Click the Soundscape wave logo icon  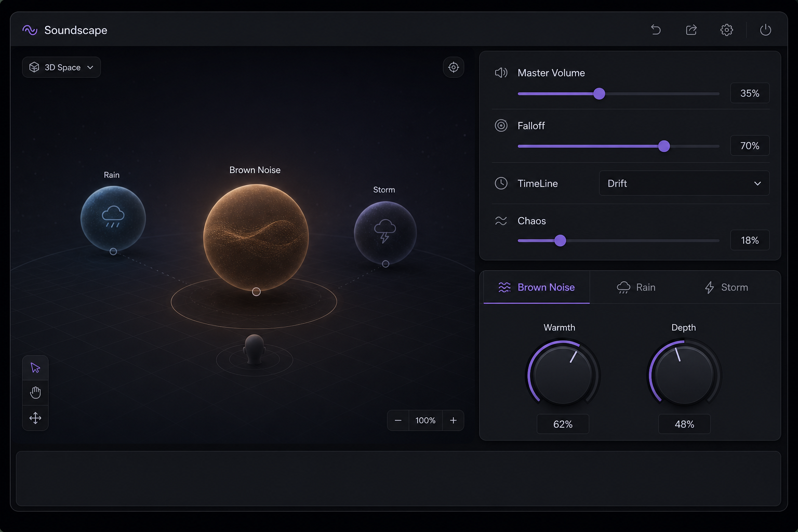(30, 30)
